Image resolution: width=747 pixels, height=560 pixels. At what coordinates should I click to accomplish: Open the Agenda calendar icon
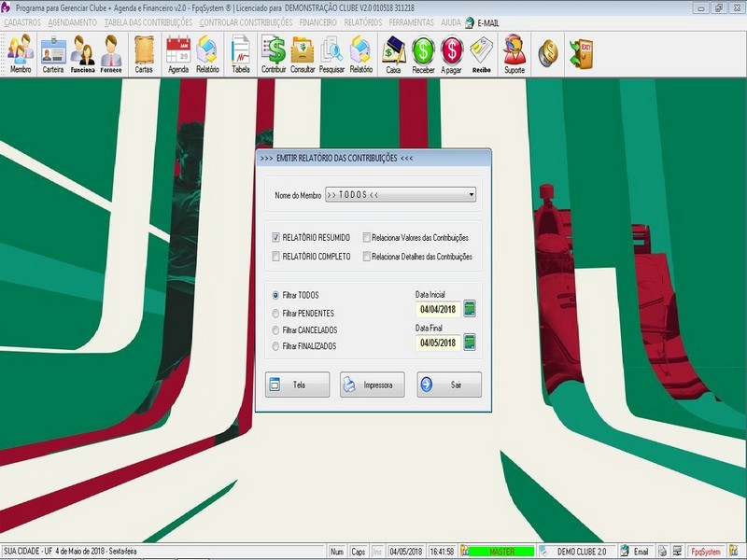[x=177, y=54]
